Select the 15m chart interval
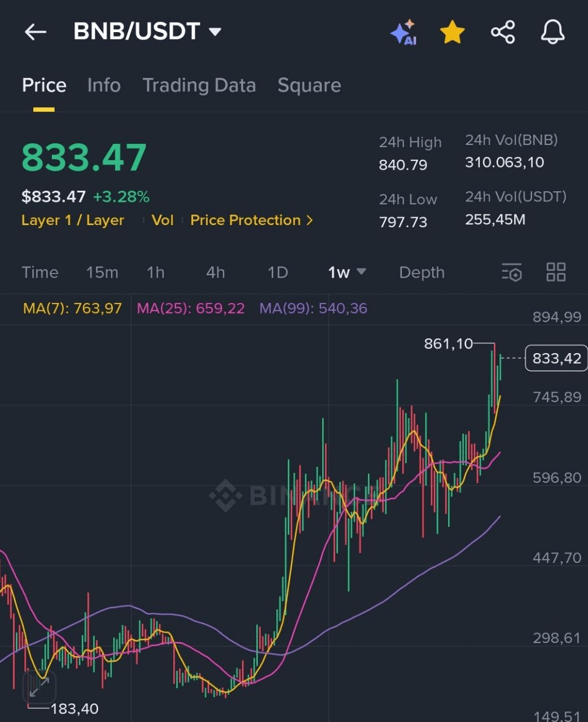Viewport: 588px width, 722px height. click(x=102, y=272)
